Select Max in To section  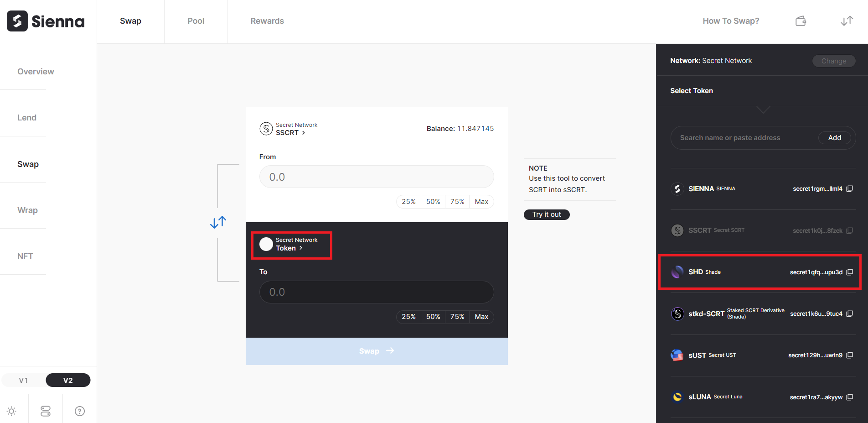click(x=481, y=317)
